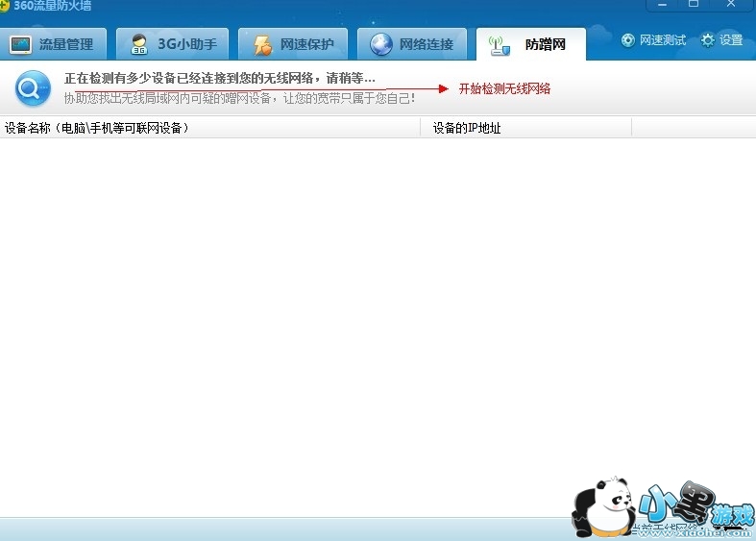Click the settings gear icon
Screen dimensions: 756x541
(707, 40)
